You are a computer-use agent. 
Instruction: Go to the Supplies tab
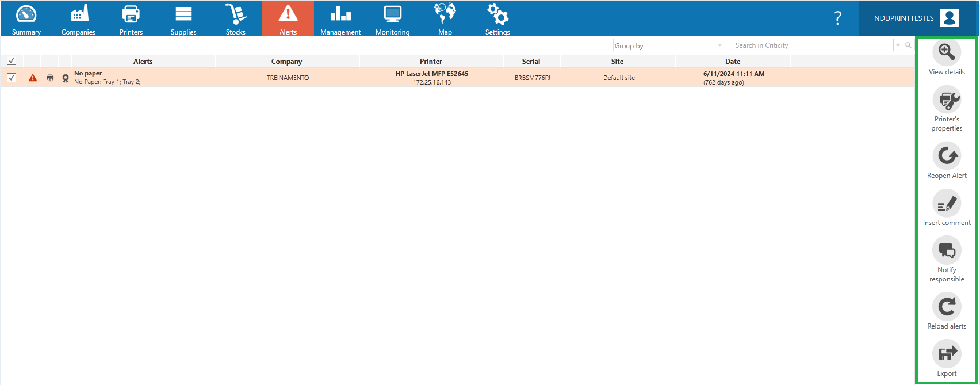(183, 18)
